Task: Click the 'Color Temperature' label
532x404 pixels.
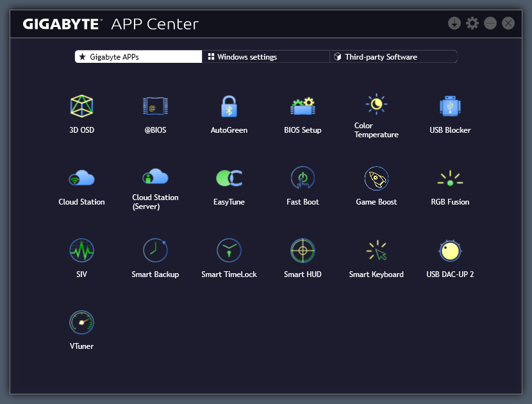Action: coord(376,130)
